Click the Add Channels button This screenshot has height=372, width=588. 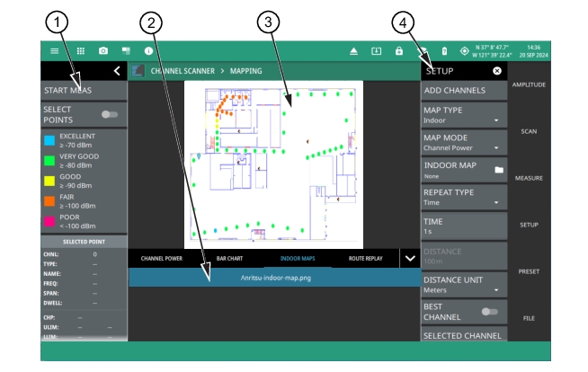(x=463, y=90)
